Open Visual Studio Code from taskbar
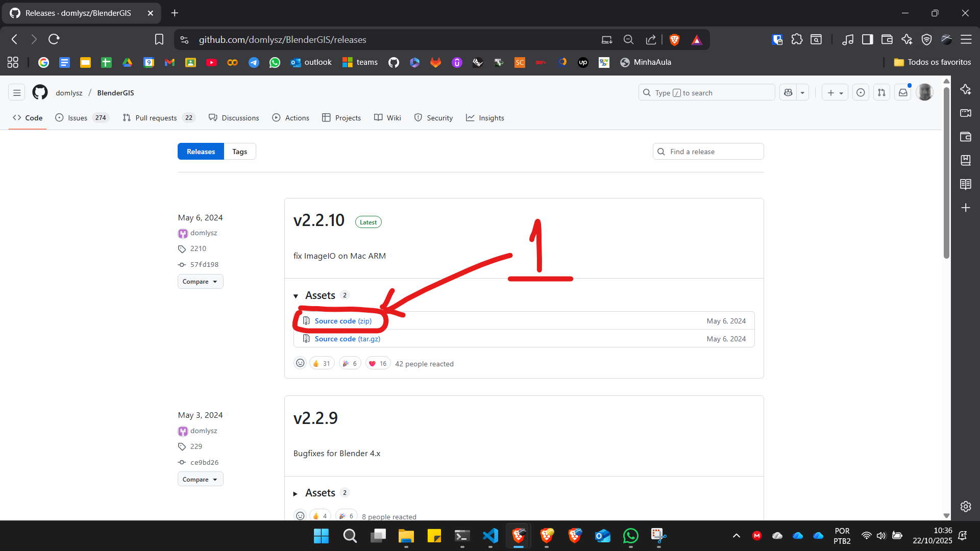The height and width of the screenshot is (551, 980). [x=490, y=536]
